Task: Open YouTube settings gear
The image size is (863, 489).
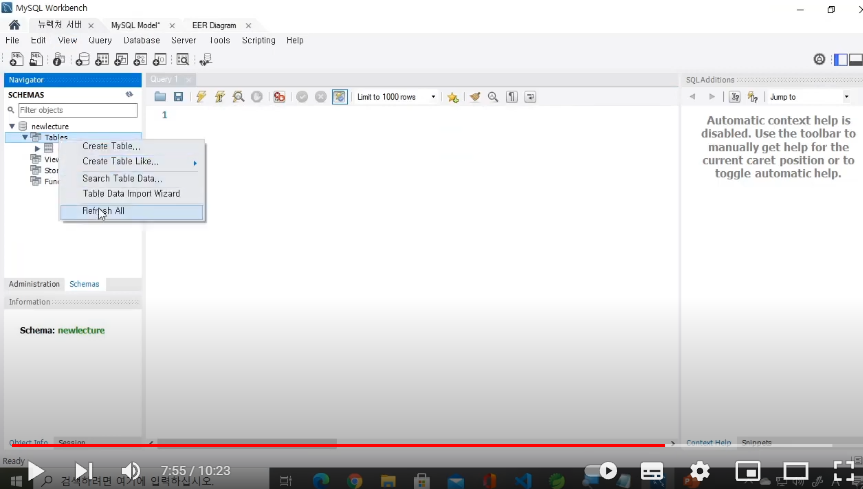Action: pos(700,471)
